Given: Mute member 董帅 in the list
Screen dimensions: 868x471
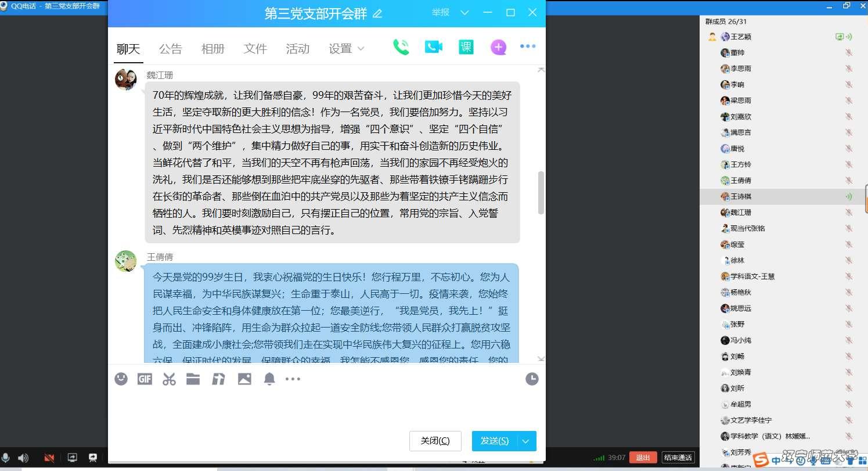Looking at the screenshot, I should (x=849, y=52).
